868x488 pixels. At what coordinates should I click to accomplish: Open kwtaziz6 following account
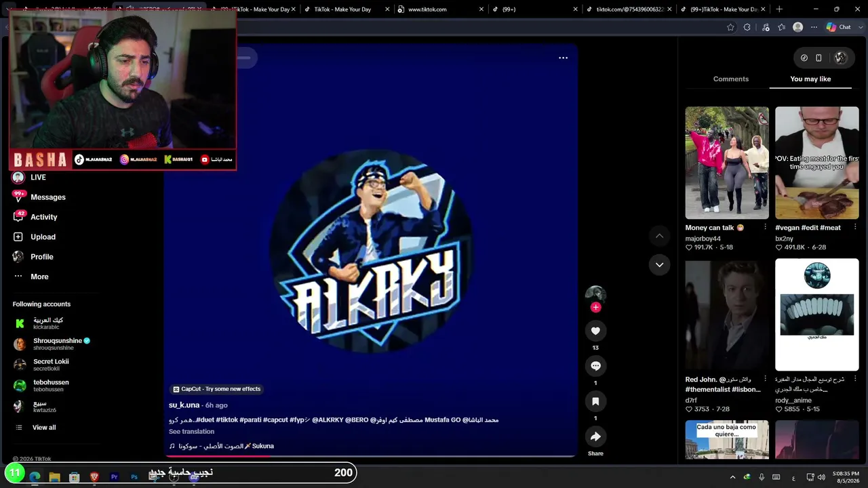coord(35,407)
